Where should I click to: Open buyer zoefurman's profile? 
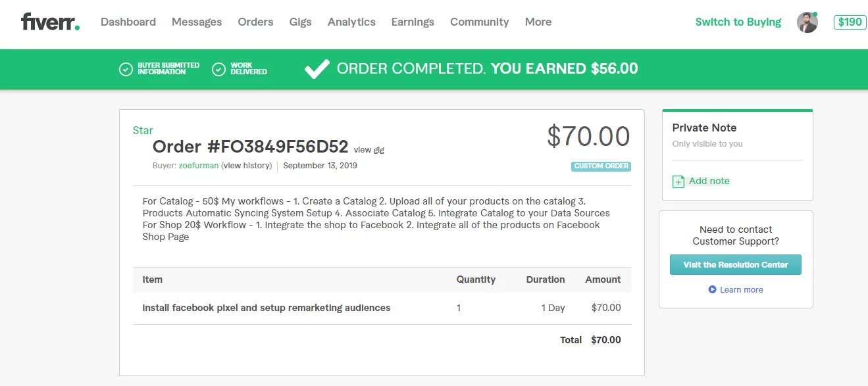click(x=198, y=166)
